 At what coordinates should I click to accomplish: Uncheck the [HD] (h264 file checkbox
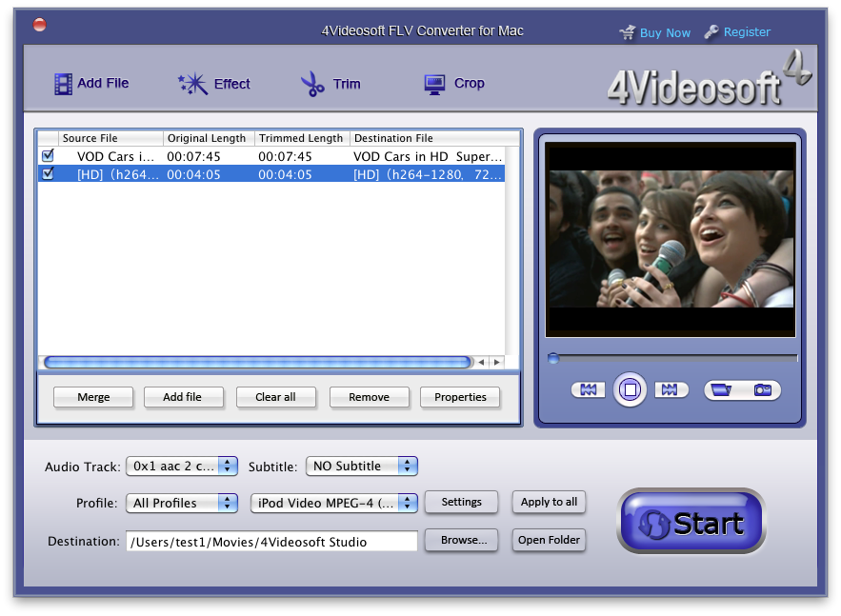(x=48, y=173)
